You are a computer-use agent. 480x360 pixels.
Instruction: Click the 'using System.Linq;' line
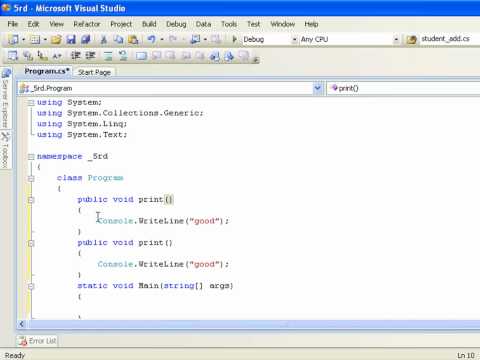[x=82, y=124]
